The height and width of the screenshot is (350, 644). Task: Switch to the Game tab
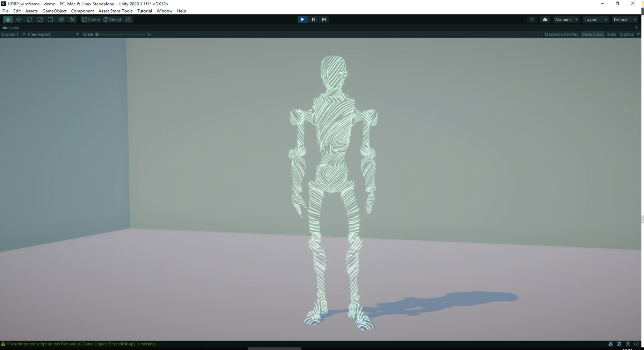click(11, 28)
